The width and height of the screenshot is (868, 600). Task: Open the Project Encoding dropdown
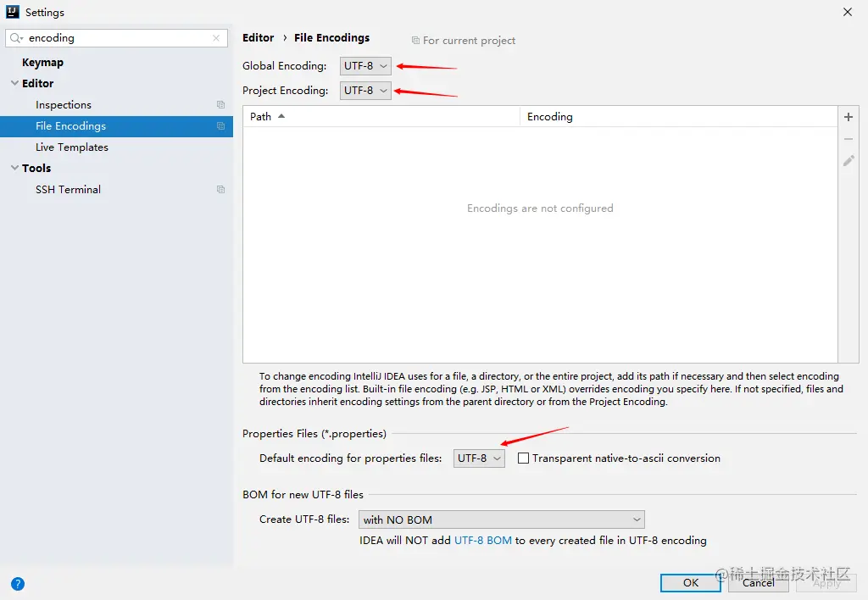click(x=365, y=90)
